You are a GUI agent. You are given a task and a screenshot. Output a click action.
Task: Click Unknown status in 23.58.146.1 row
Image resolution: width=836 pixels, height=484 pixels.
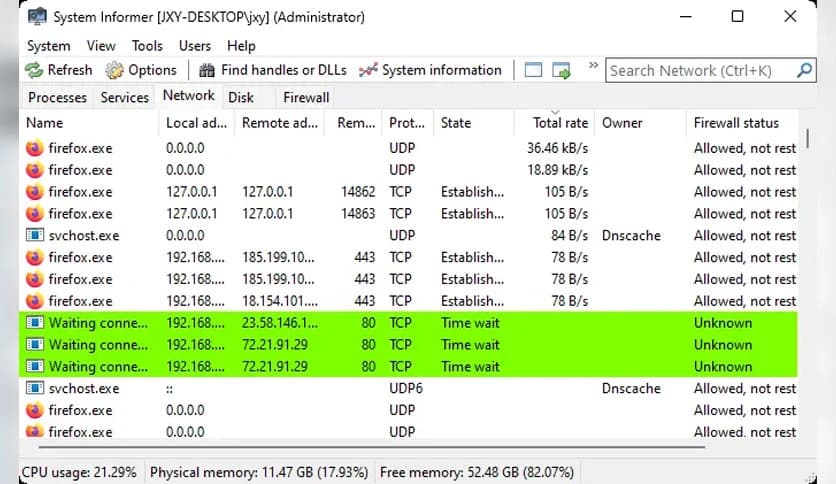point(723,323)
